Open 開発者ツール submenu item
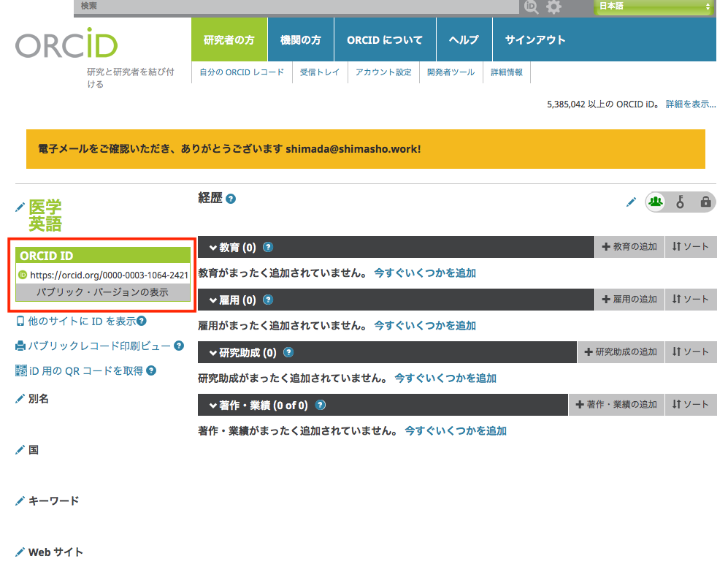The height and width of the screenshot is (586, 728). pyautogui.click(x=451, y=72)
